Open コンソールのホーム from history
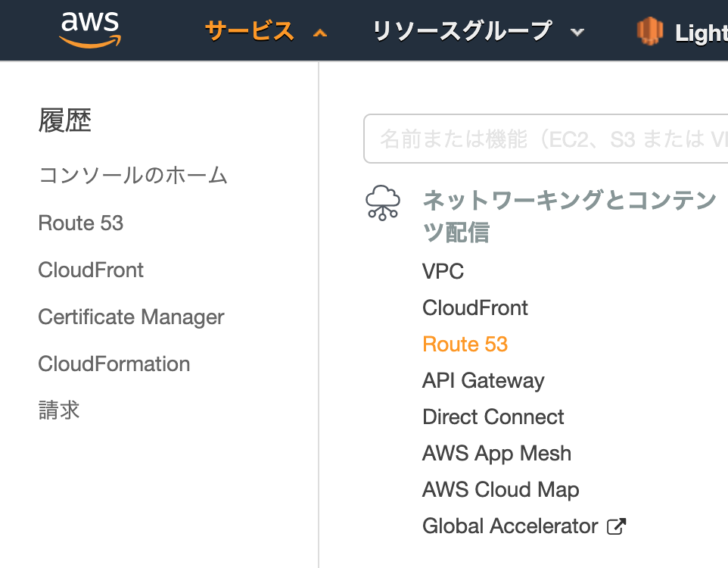Image resolution: width=728 pixels, height=568 pixels. (133, 176)
